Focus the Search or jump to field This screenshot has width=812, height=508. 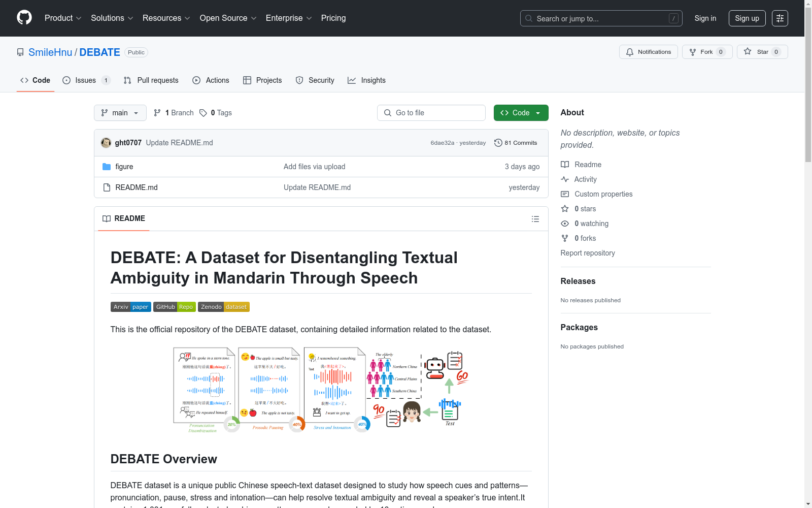tap(601, 18)
